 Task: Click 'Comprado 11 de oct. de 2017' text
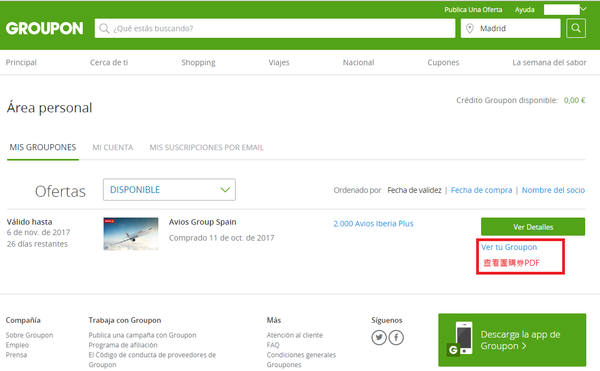pos(222,238)
